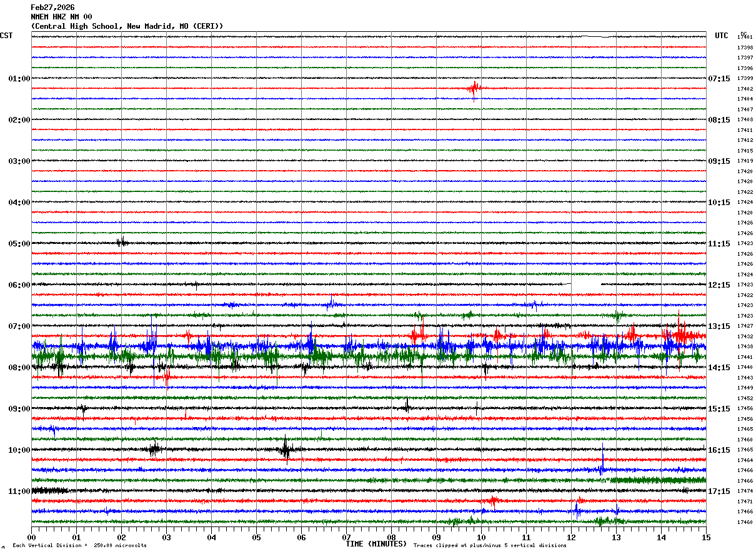Click the '09:15' UTC time label
The width and height of the screenshot is (756, 554).
[x=719, y=161]
